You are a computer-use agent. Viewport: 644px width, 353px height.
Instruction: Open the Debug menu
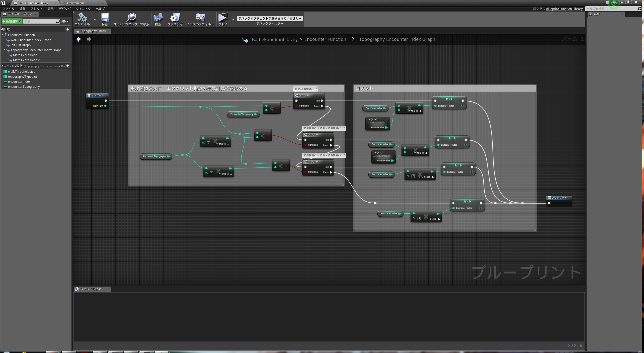65,9
